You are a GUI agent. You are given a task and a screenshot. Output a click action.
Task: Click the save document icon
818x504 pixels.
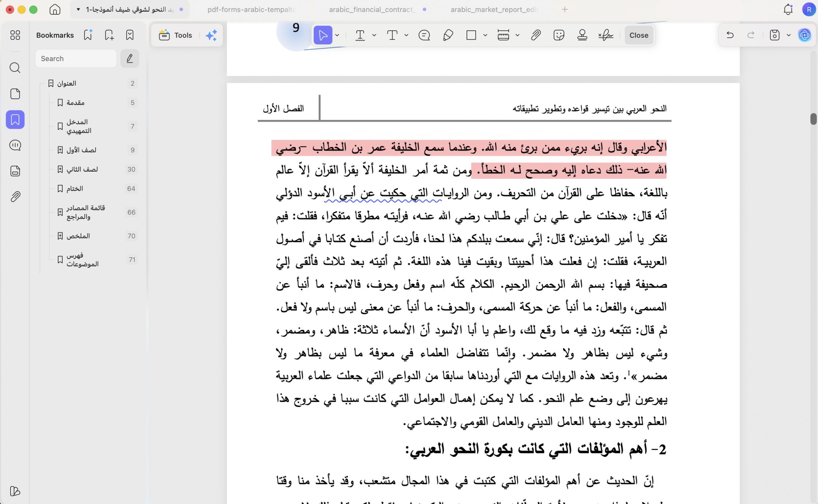point(775,35)
